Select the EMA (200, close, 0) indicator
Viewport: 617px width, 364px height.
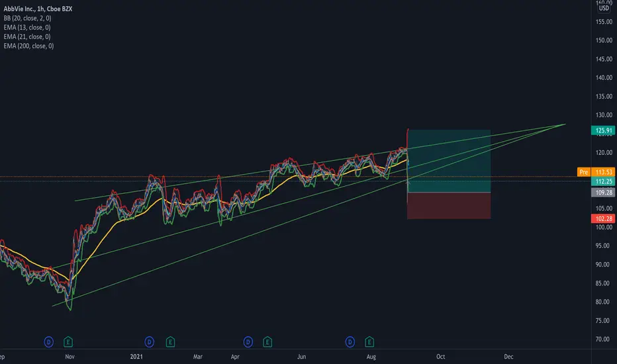click(28, 46)
